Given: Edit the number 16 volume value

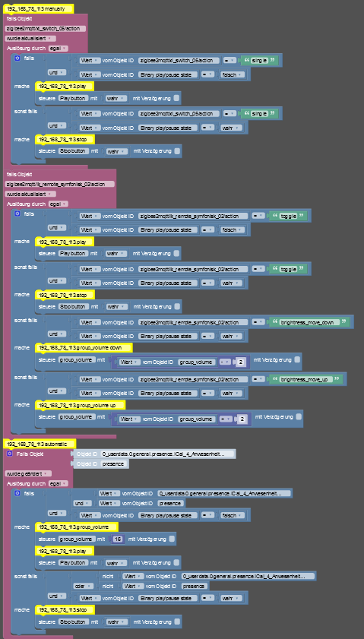Looking at the screenshot, I should (x=119, y=539).
